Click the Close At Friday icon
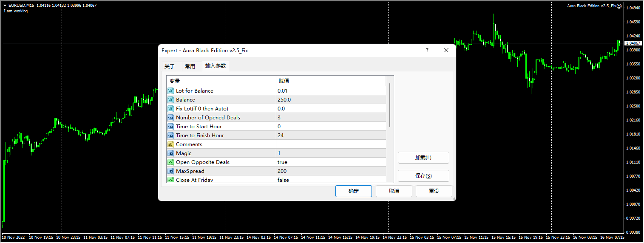 [171, 180]
